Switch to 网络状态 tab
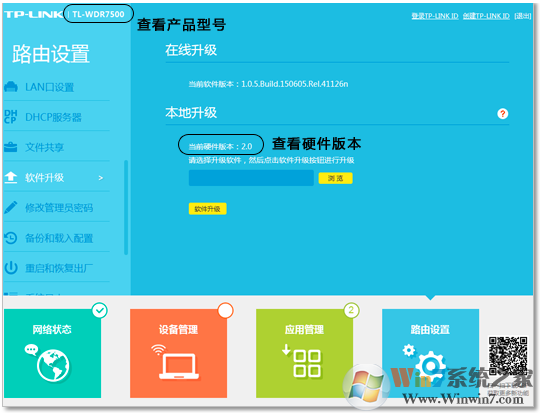The image size is (540, 413). (52, 353)
